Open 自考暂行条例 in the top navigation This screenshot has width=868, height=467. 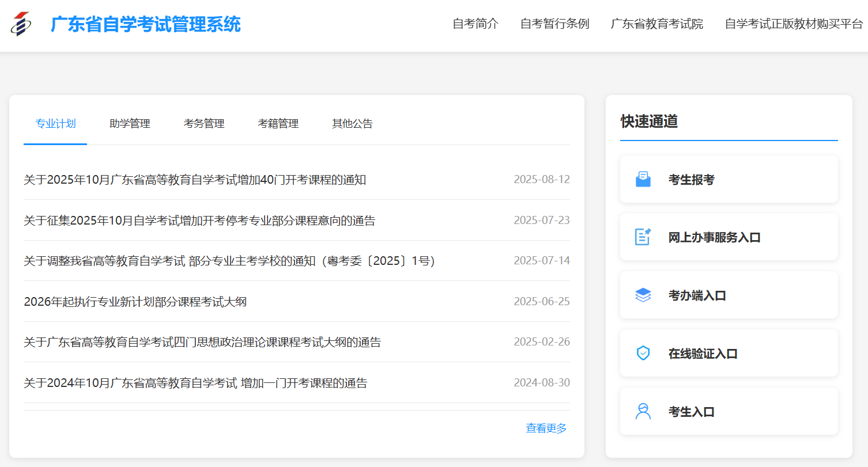[554, 24]
